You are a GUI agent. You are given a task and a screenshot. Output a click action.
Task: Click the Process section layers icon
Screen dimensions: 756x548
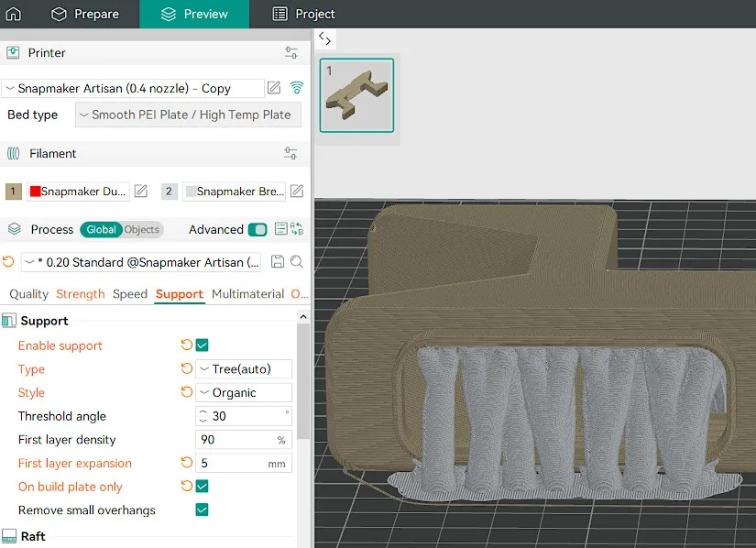[x=15, y=229]
